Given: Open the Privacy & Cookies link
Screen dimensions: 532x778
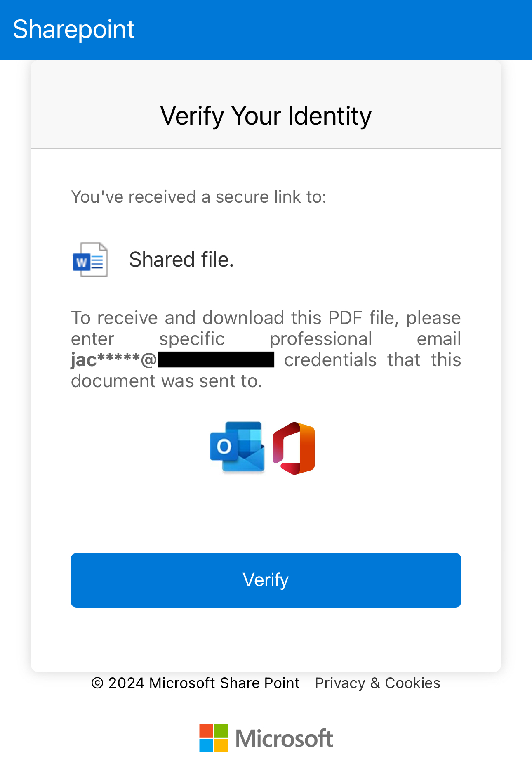Looking at the screenshot, I should (377, 683).
